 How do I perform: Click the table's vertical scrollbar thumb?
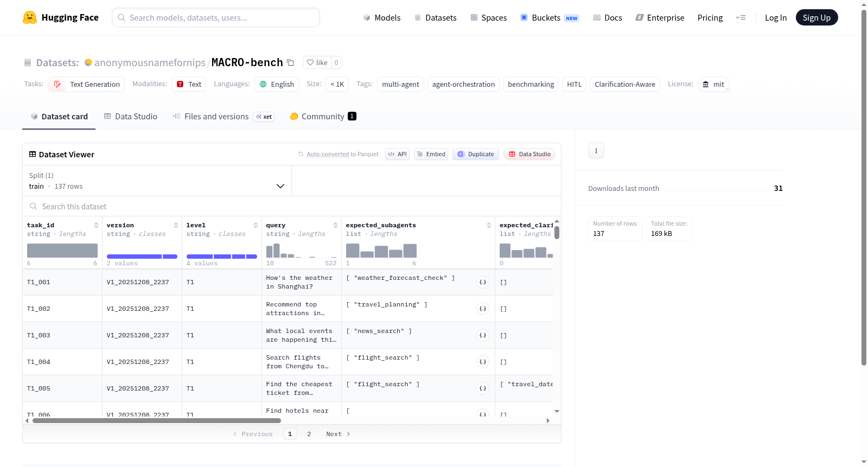tap(557, 232)
